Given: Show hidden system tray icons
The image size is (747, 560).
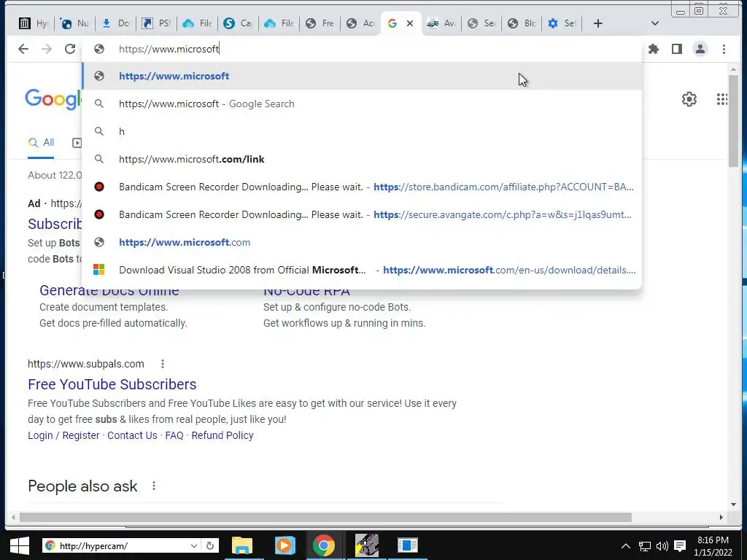Looking at the screenshot, I should click(626, 546).
